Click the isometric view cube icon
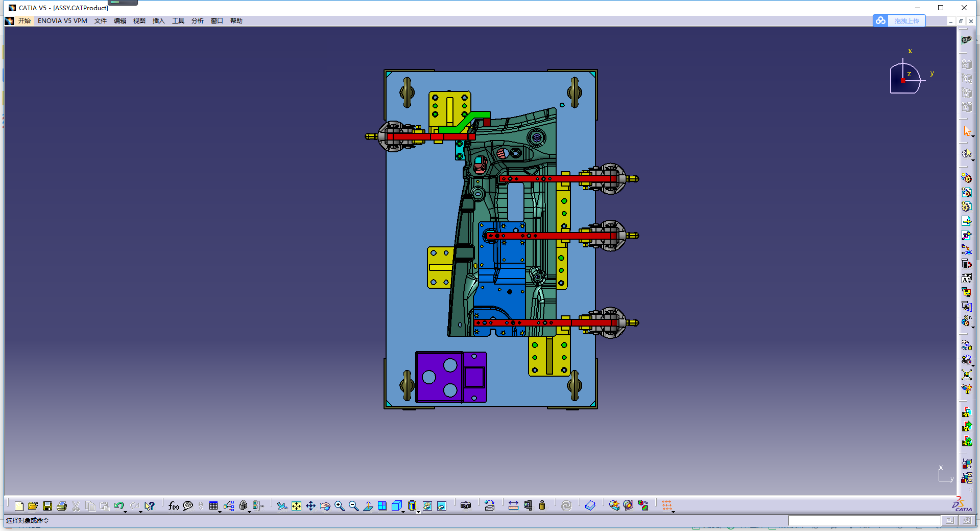 [x=396, y=506]
